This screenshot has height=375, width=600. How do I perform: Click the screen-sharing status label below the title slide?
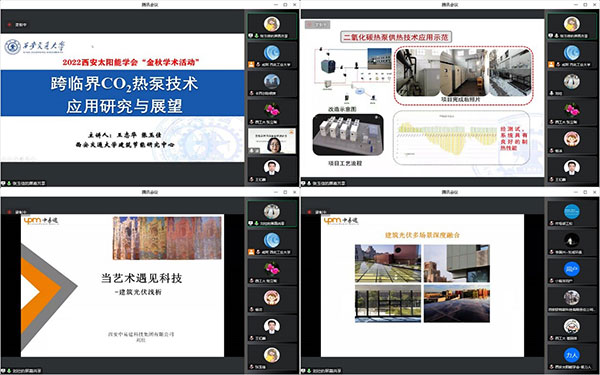24,183
